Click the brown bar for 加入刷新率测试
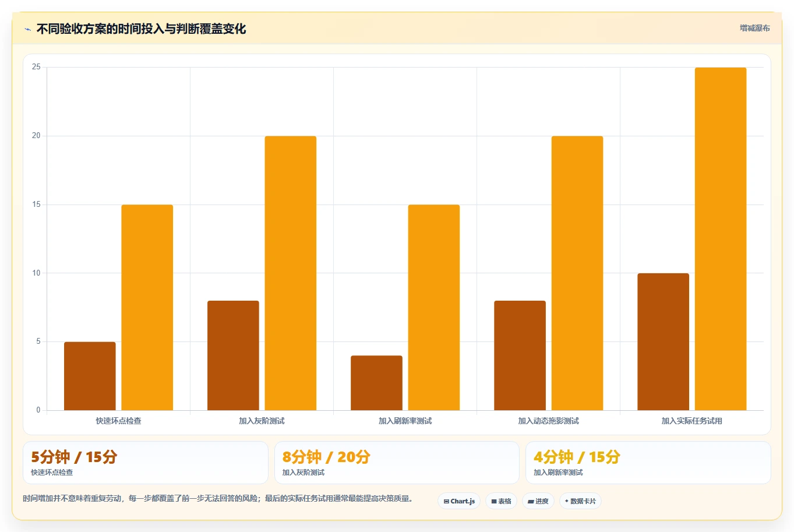The width and height of the screenshot is (794, 532). (x=376, y=383)
